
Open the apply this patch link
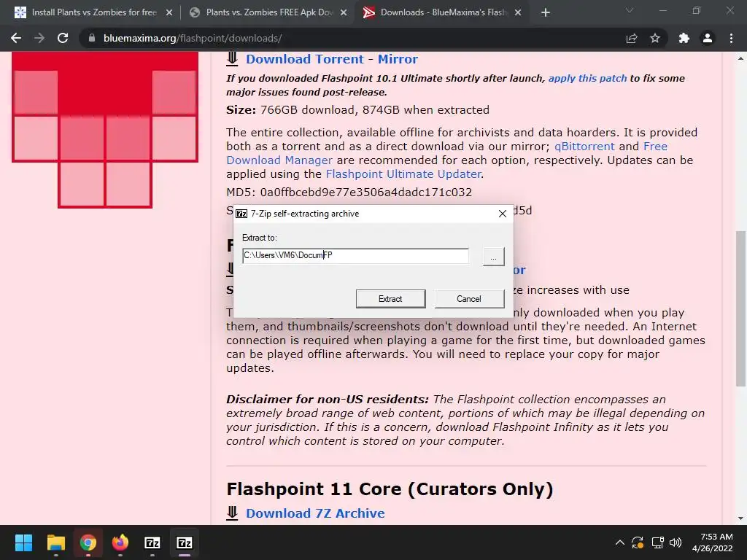pyautogui.click(x=587, y=78)
